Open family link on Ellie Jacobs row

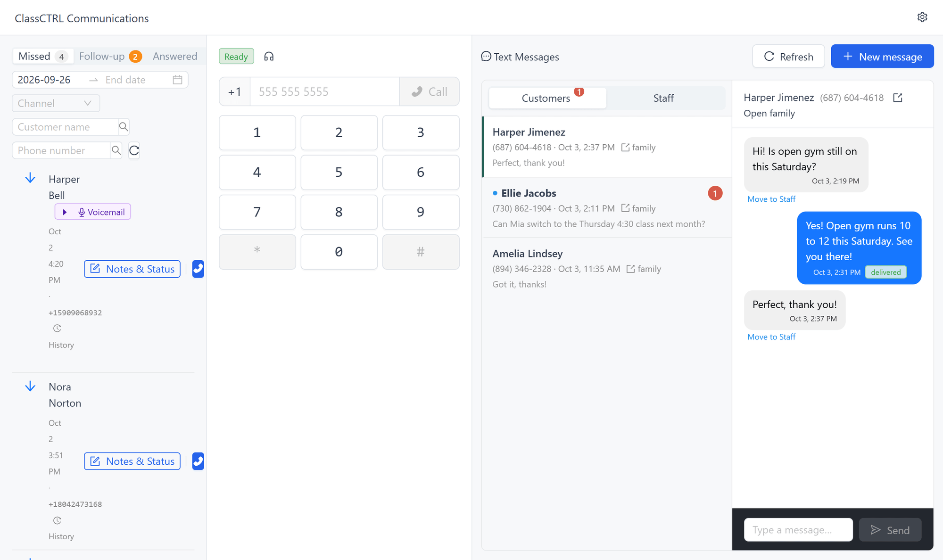click(638, 208)
